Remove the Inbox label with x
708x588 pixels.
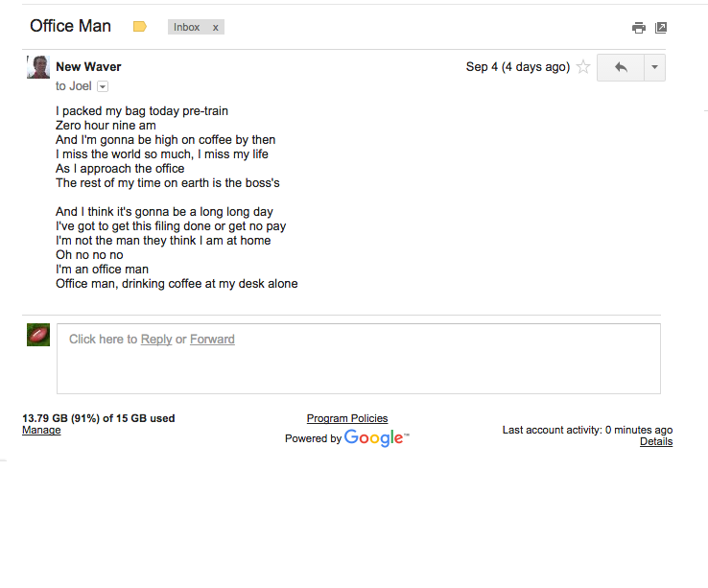[216, 28]
